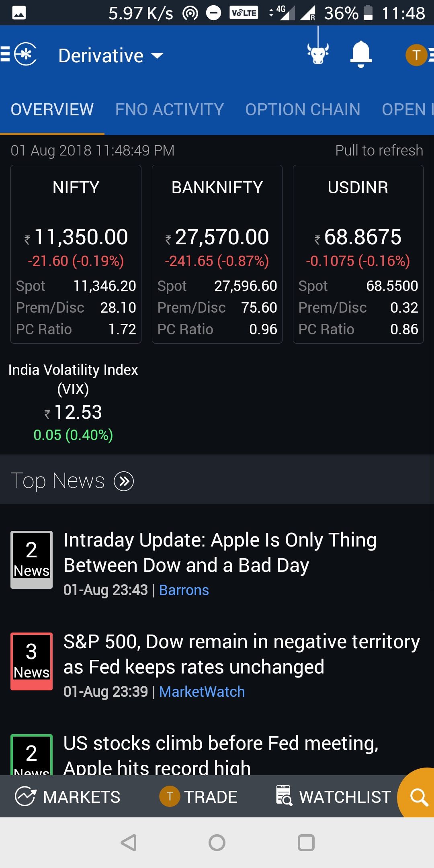Tap the bull market mood icon
Screen dimensions: 434x868
point(318,53)
